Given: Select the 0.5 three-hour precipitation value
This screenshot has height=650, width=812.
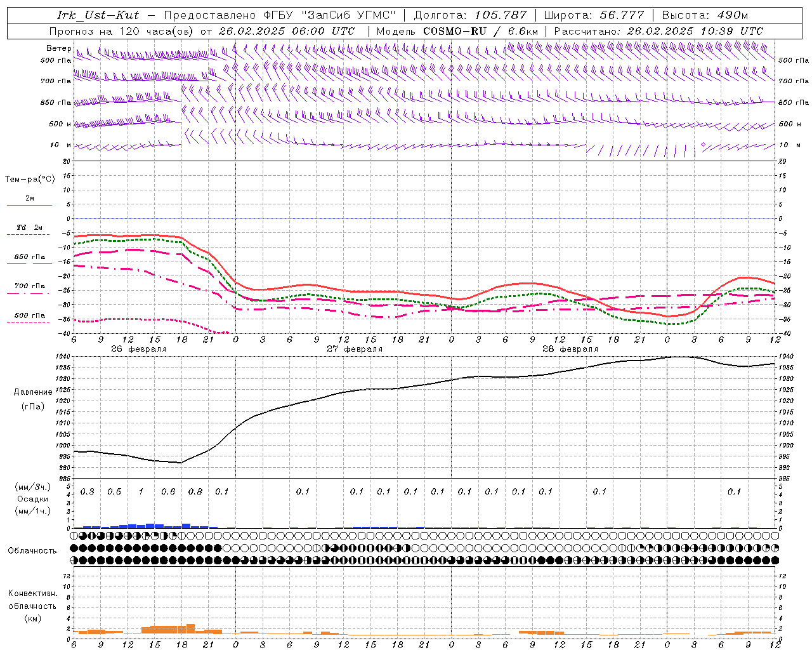Looking at the screenshot, I should [x=114, y=492].
